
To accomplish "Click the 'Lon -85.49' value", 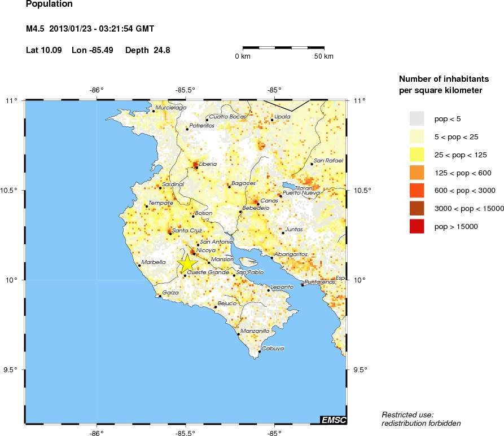I will point(93,50).
